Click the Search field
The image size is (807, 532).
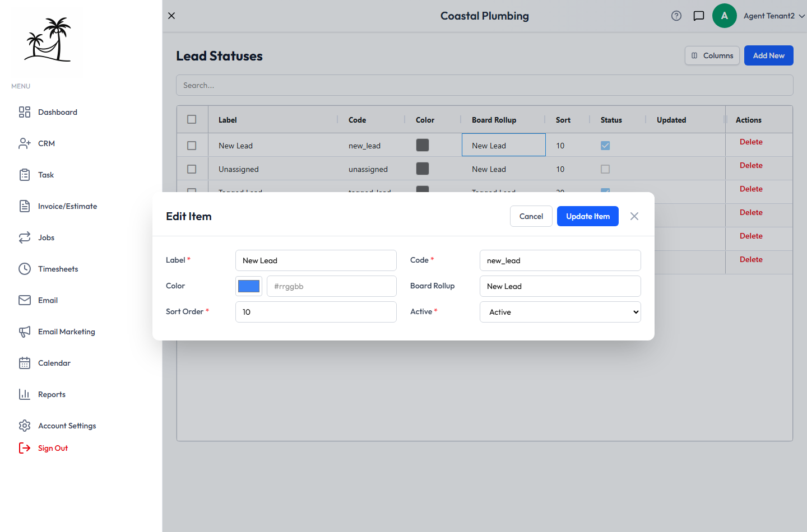(x=485, y=85)
